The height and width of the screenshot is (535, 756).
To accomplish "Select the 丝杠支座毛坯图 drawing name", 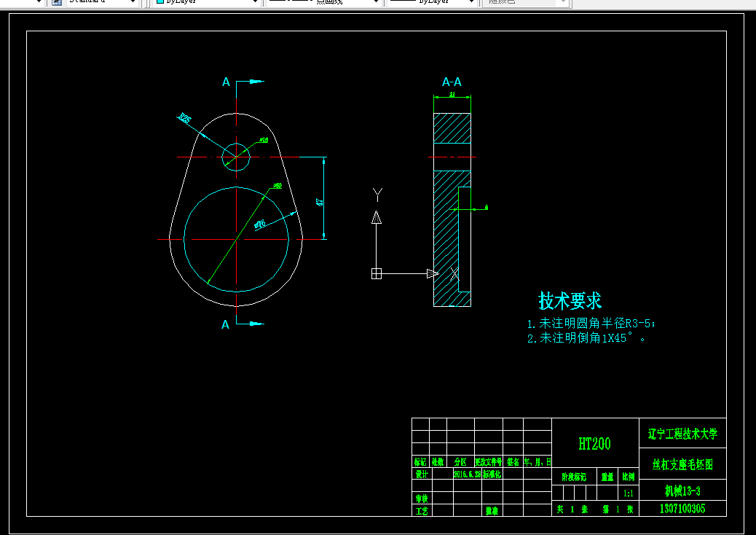I will pos(682,464).
